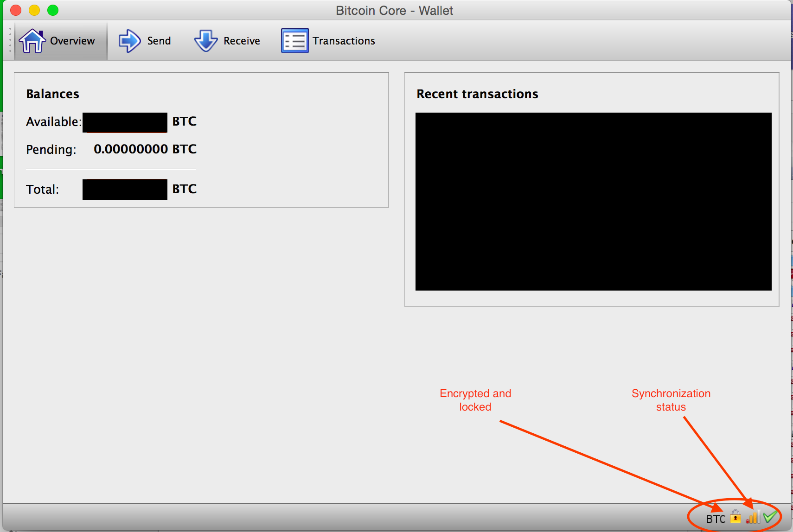Click the Transactions list icon
Image resolution: width=793 pixels, height=532 pixels.
coord(294,41)
